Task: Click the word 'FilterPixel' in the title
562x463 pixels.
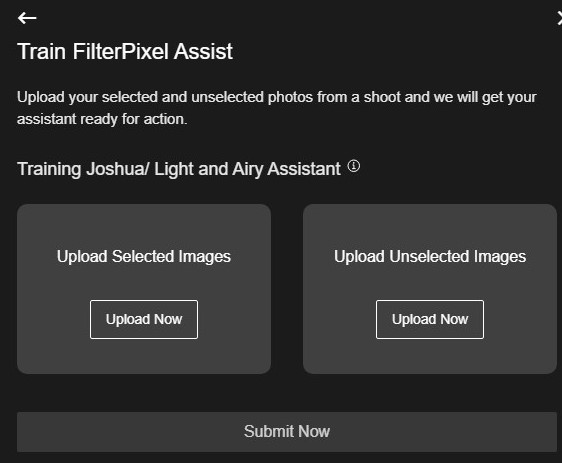Action: [x=120, y=51]
